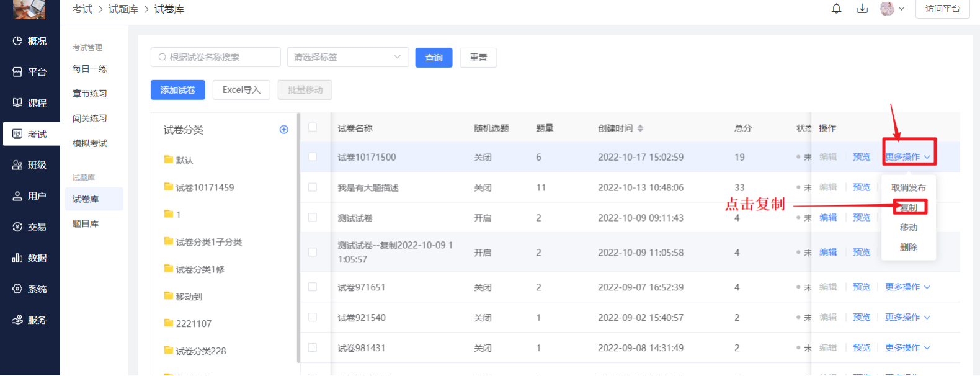Choose 取消发布 in the dropdown menu
Viewport: 980px width, 376px height.
(909, 187)
